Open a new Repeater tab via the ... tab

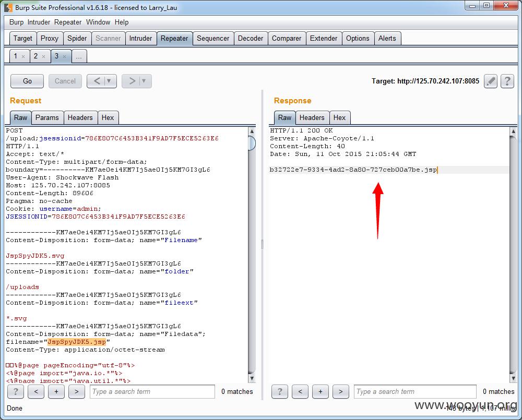click(79, 56)
